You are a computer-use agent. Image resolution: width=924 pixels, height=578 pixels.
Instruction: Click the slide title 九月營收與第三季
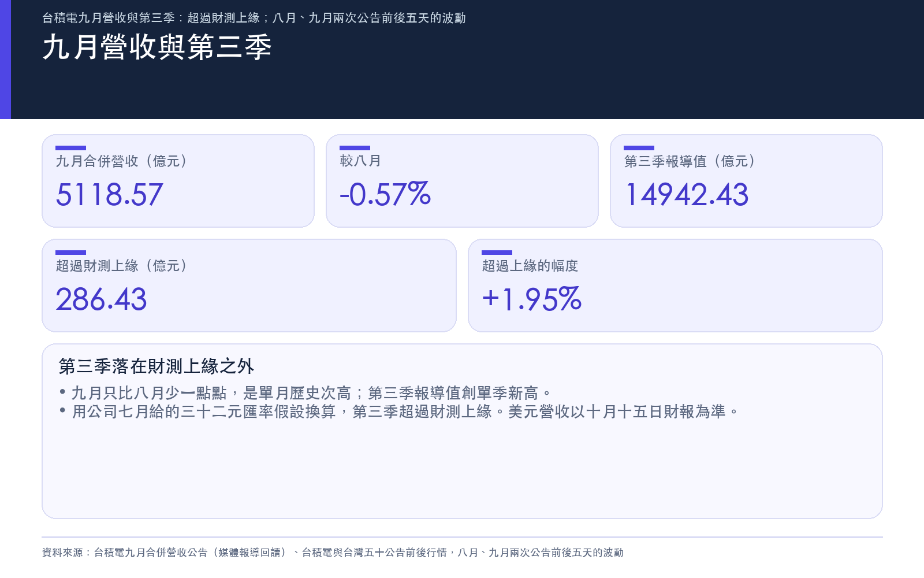[x=157, y=47]
